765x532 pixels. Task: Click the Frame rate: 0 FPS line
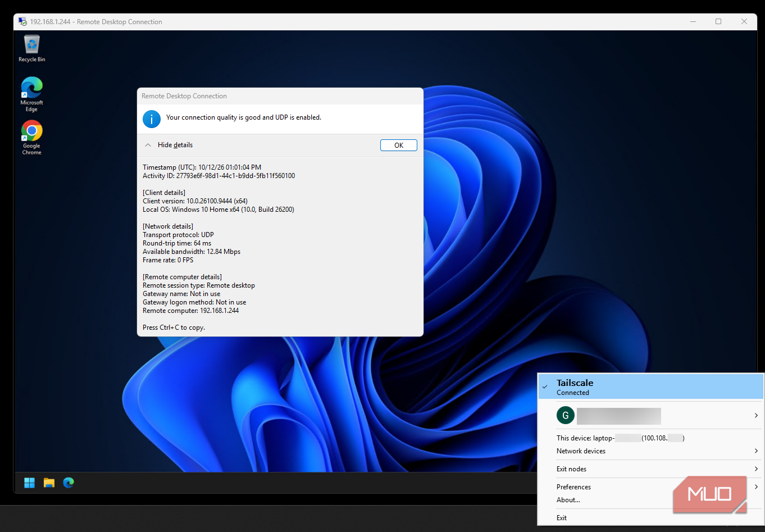pyautogui.click(x=168, y=260)
